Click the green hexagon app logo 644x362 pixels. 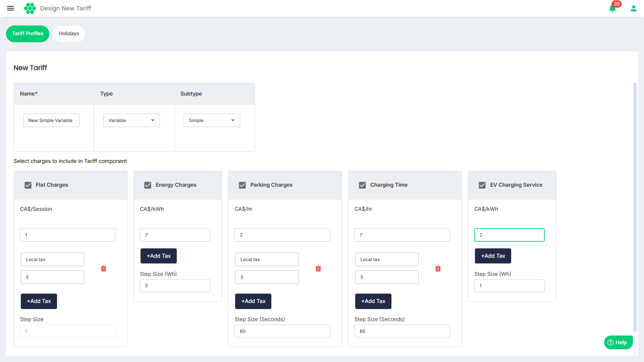pos(30,8)
